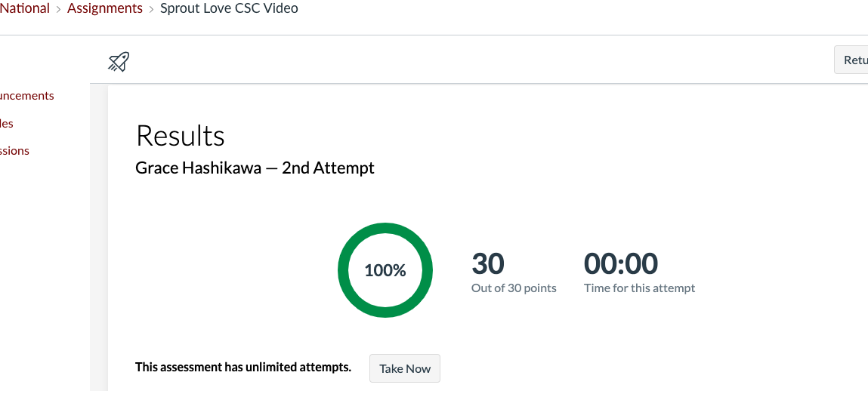
Task: Go to the Assignments breadcrumb
Action: tap(104, 9)
